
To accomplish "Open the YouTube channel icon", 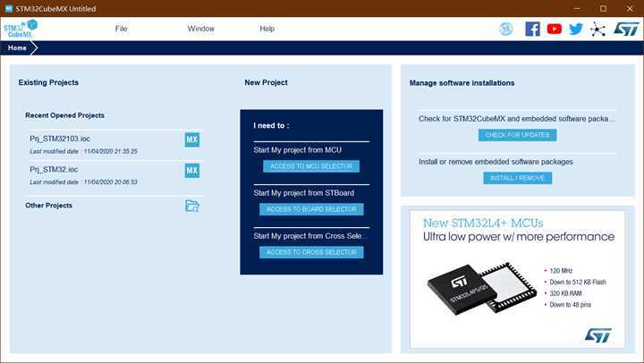I will coord(555,30).
